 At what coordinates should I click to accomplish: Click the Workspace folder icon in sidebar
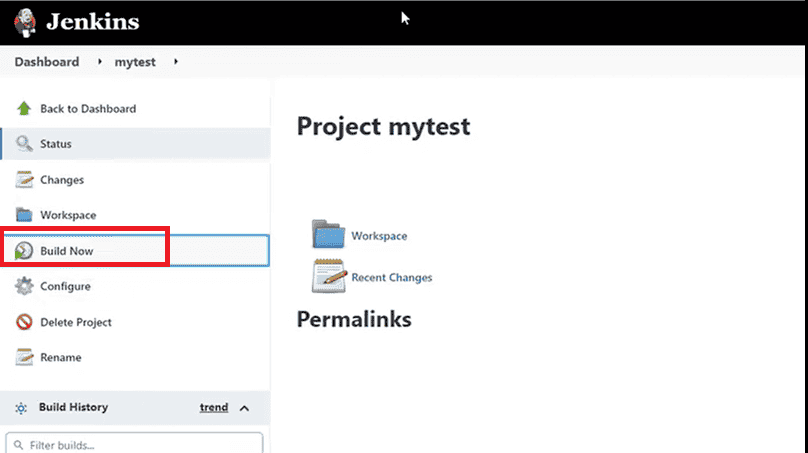point(24,215)
